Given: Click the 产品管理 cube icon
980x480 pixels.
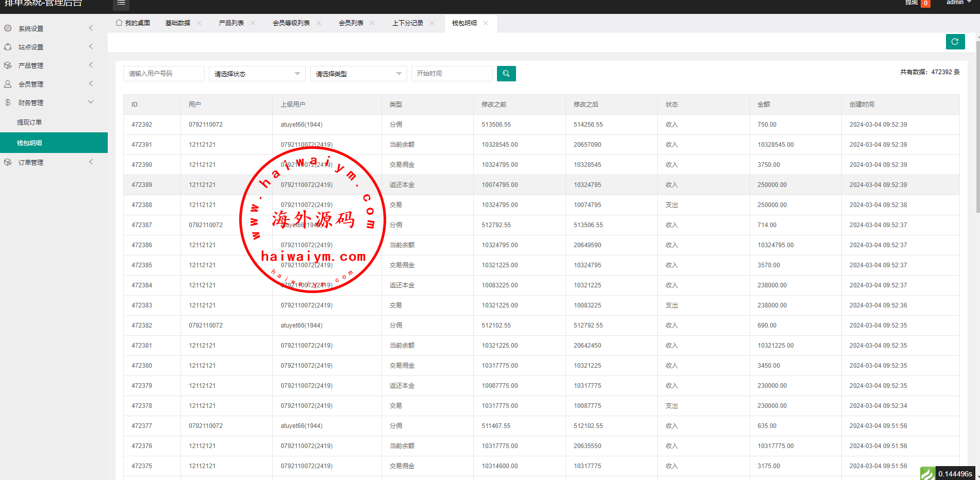Looking at the screenshot, I should (8, 65).
